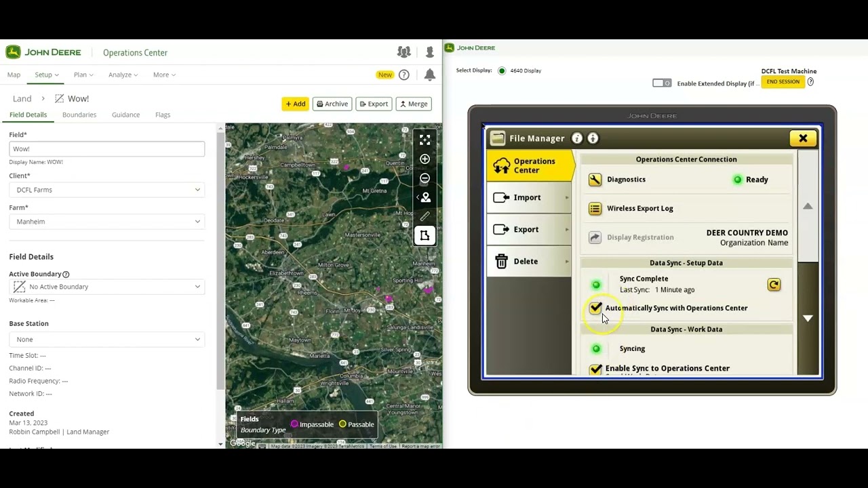The width and height of the screenshot is (868, 488).
Task: Select the map boundary drawing tool
Action: 425,235
